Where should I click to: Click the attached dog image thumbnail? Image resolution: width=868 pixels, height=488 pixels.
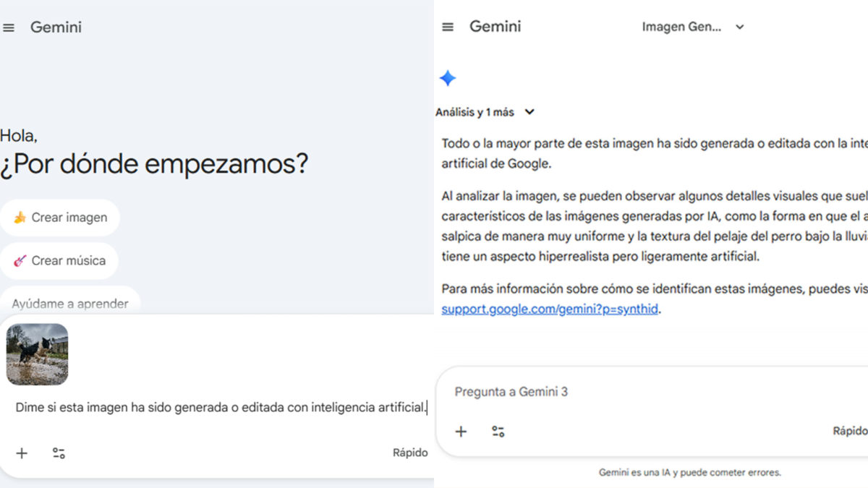37,354
